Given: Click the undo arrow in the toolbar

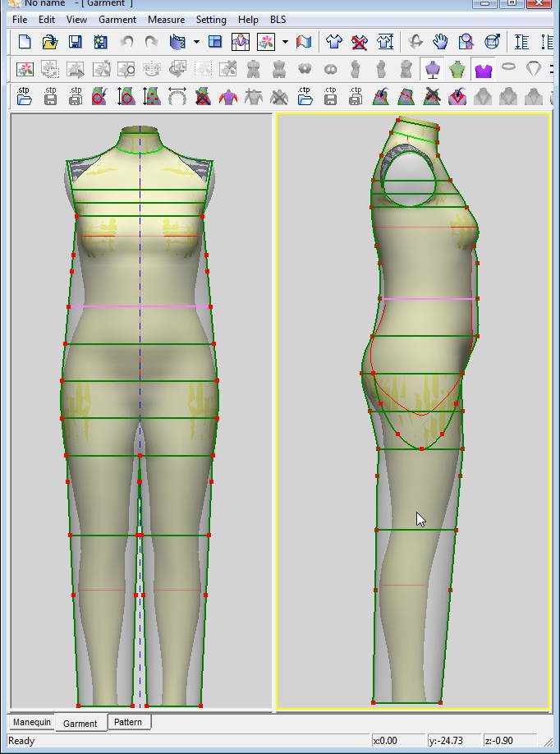Looking at the screenshot, I should pos(127,42).
